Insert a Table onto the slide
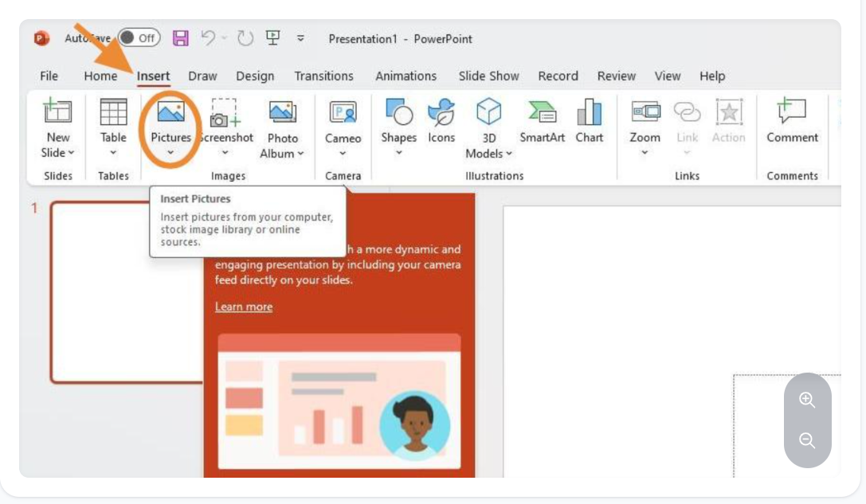Screen dimensions: 866x504 (112, 127)
